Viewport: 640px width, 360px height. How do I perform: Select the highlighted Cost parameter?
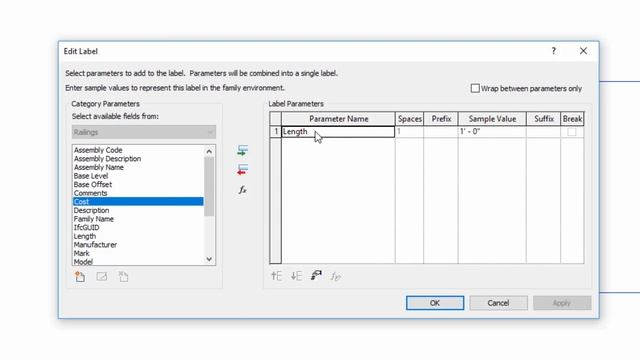click(138, 202)
